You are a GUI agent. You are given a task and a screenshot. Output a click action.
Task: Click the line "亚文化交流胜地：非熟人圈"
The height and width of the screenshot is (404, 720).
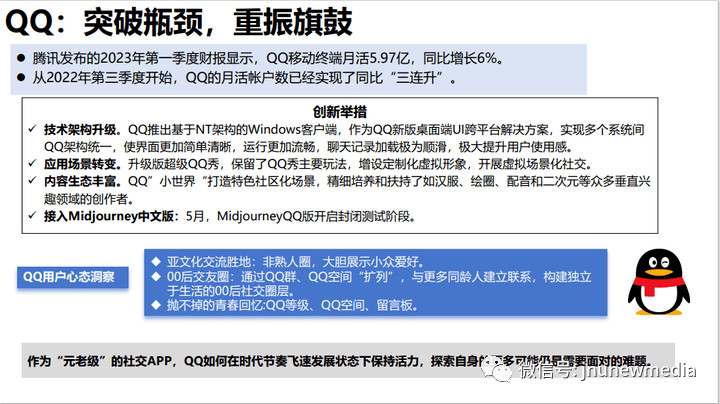(x=296, y=262)
